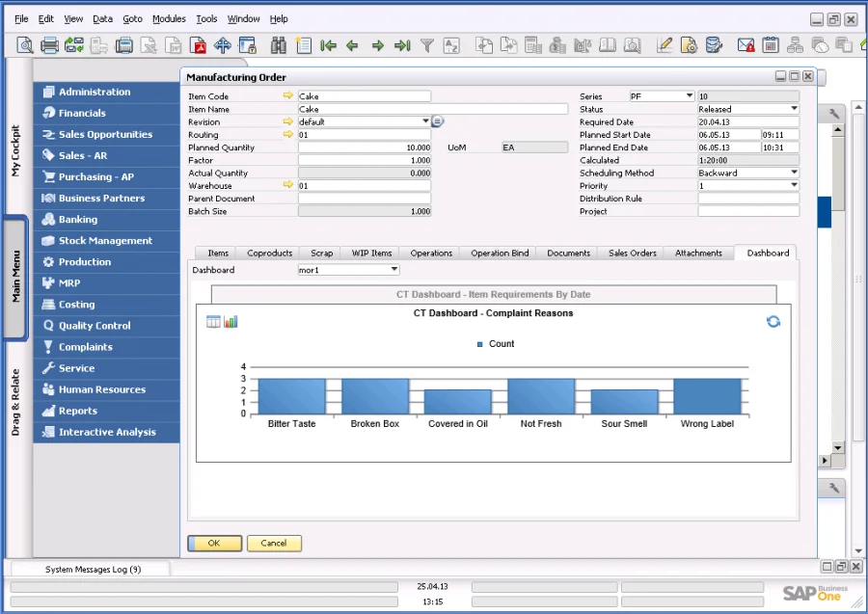Click the Planned Quantity field
The height and width of the screenshot is (614, 868).
pyautogui.click(x=365, y=147)
